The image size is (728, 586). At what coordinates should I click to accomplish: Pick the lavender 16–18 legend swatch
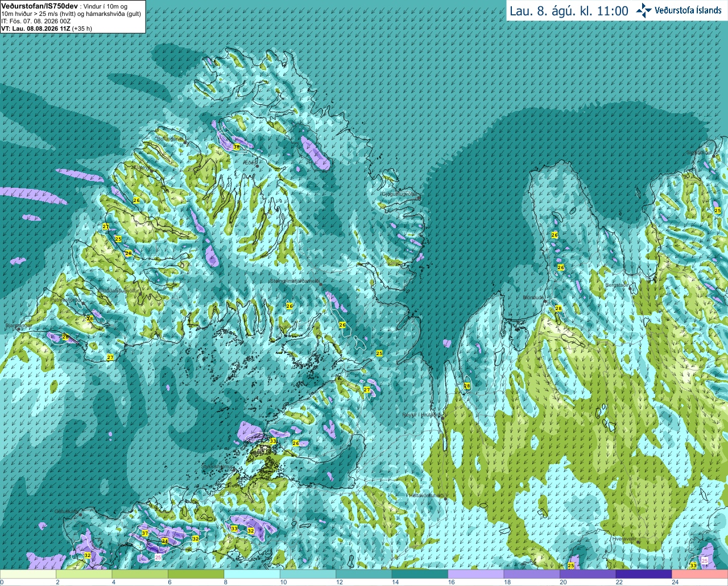[x=476, y=574]
